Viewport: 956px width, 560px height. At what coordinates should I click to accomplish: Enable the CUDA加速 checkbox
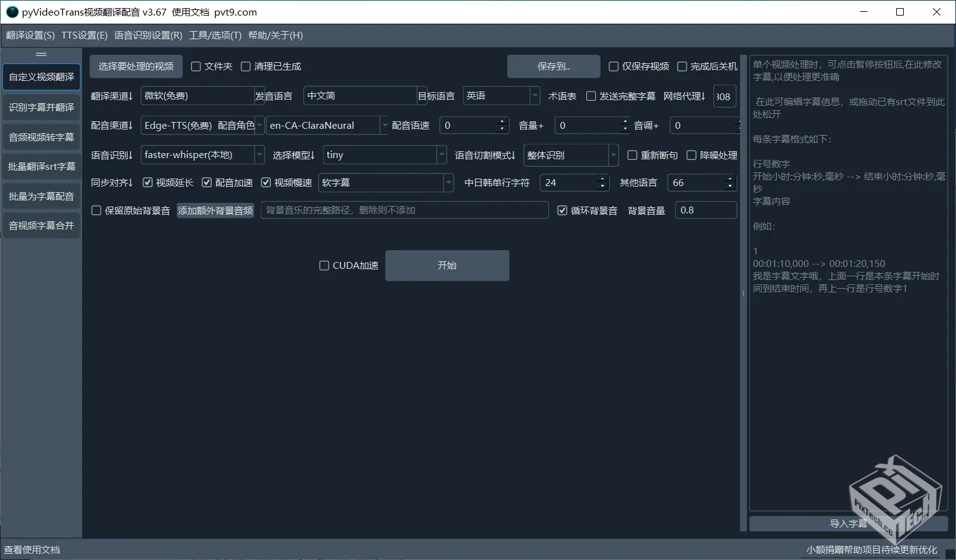(324, 265)
